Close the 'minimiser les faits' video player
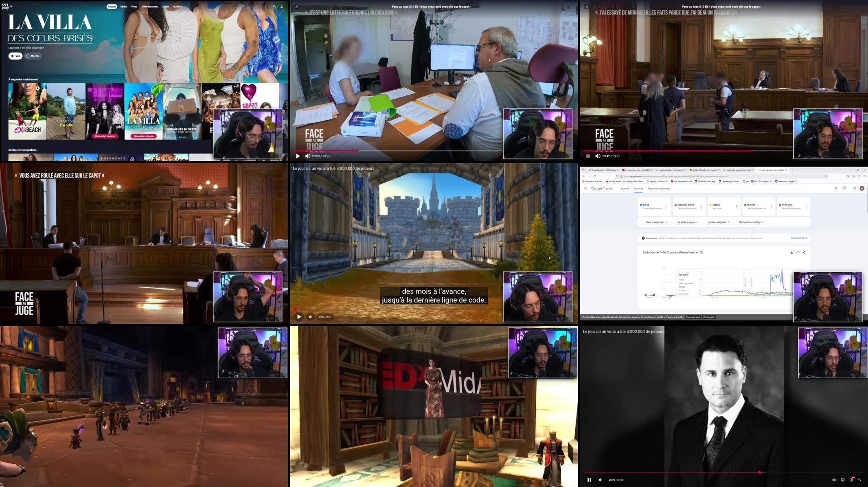 [x=587, y=7]
